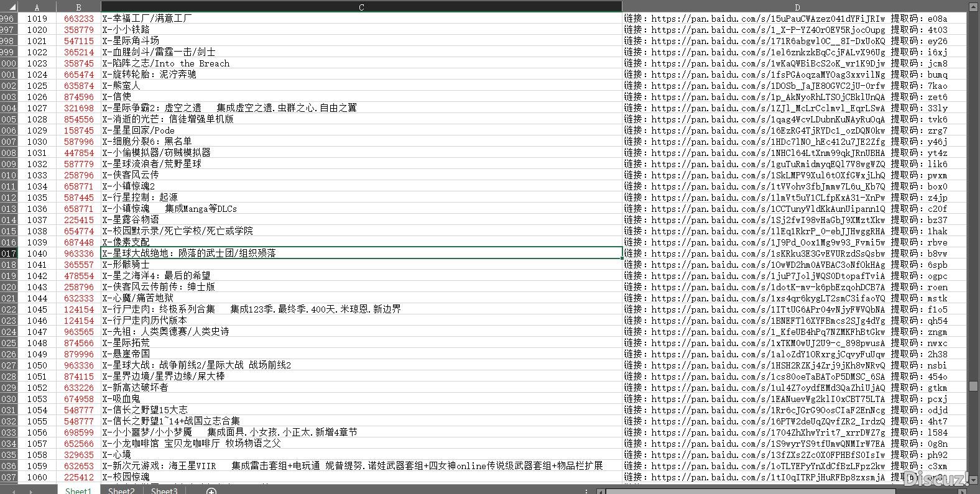The width and height of the screenshot is (980, 494).
Task: Open the Sheet3 tab
Action: coord(164,491)
